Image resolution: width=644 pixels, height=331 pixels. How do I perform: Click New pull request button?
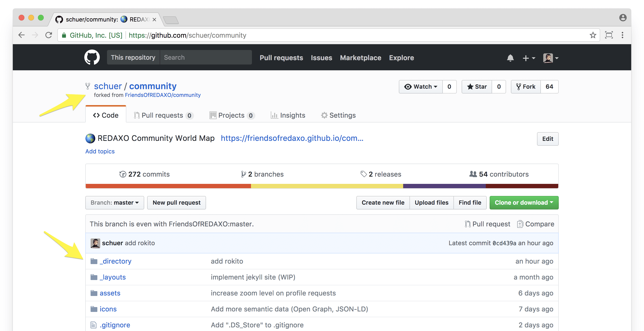point(176,202)
